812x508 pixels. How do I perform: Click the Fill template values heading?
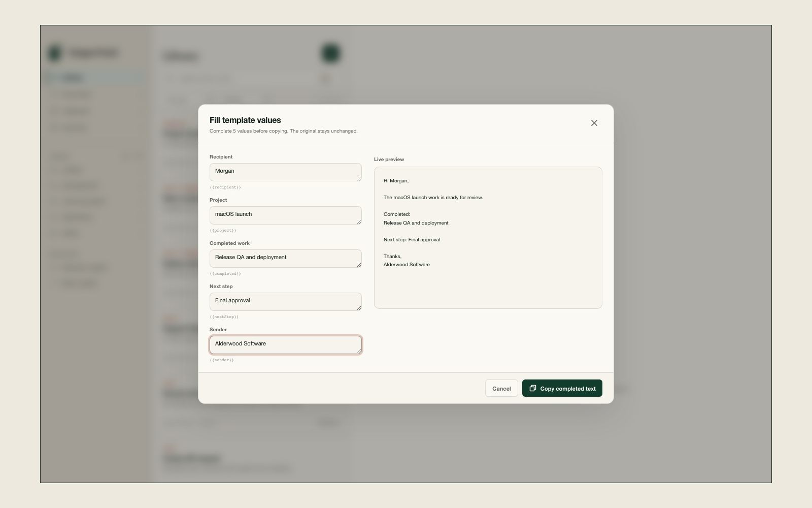coord(245,120)
